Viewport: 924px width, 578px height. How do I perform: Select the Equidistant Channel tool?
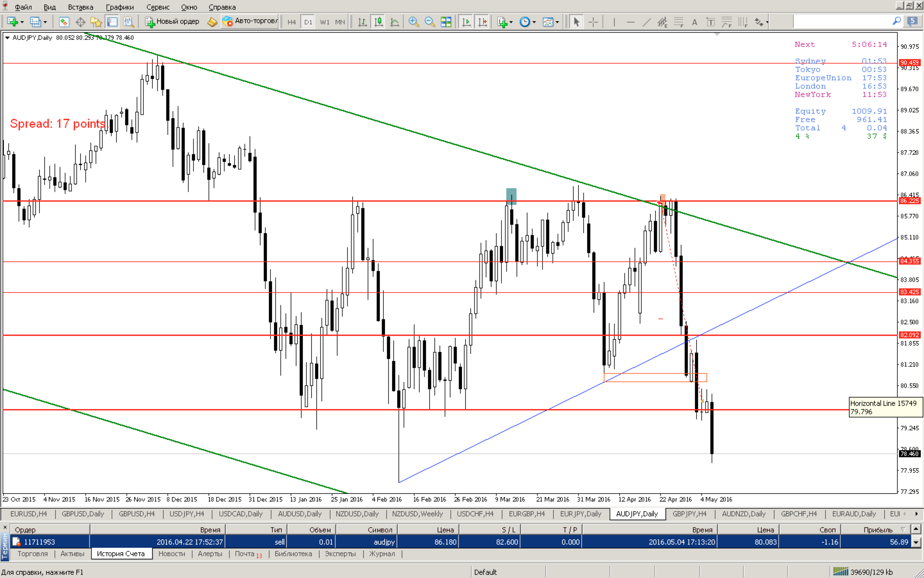[x=663, y=22]
